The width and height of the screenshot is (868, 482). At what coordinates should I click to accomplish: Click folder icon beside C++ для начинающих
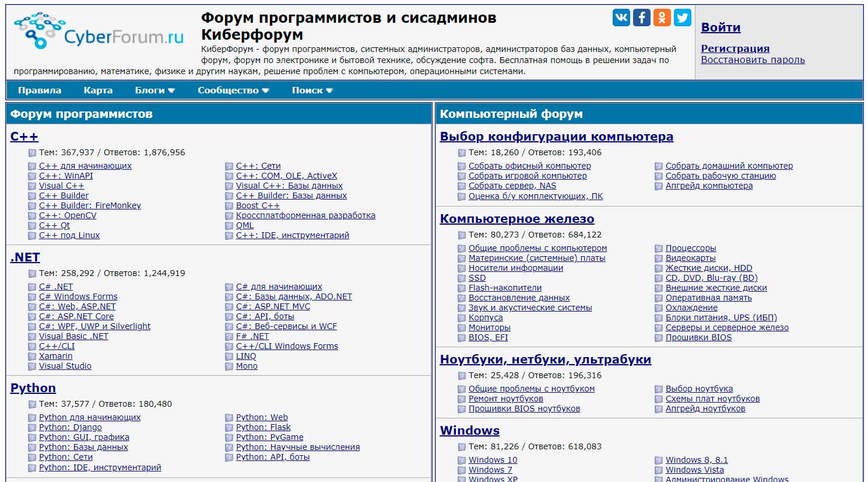pyautogui.click(x=33, y=166)
